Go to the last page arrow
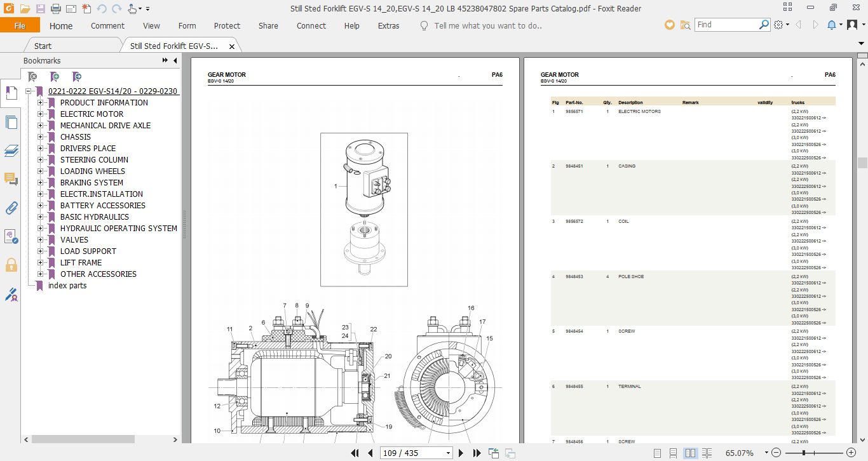Image resolution: width=868 pixels, height=461 pixels. coord(477,453)
